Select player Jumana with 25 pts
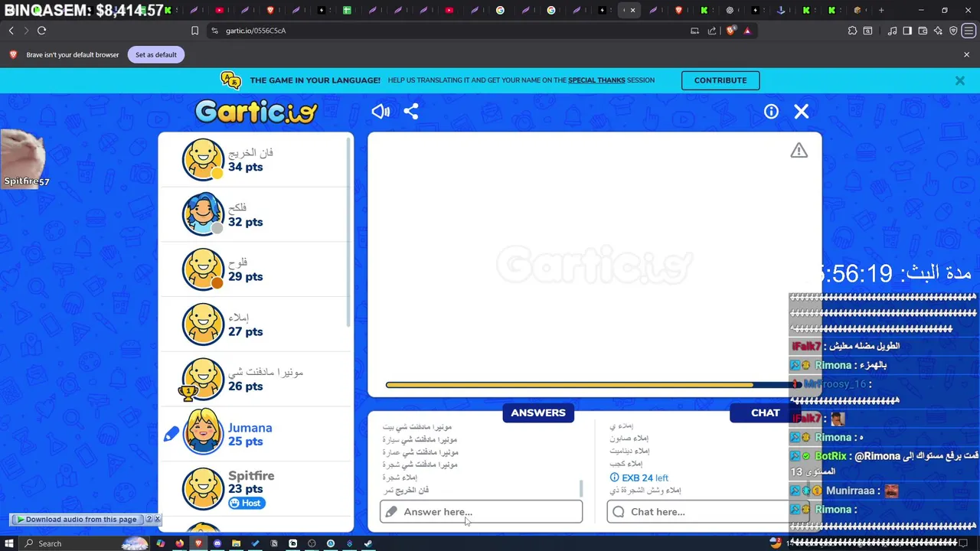The width and height of the screenshot is (980, 551). click(256, 434)
